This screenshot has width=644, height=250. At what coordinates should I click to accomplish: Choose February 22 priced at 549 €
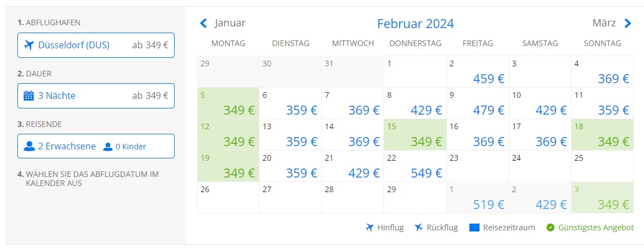point(415,166)
